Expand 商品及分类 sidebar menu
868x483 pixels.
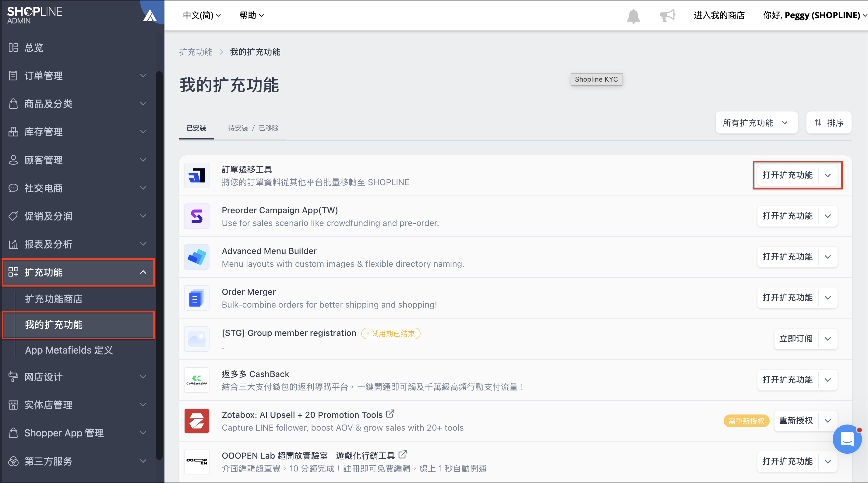78,104
